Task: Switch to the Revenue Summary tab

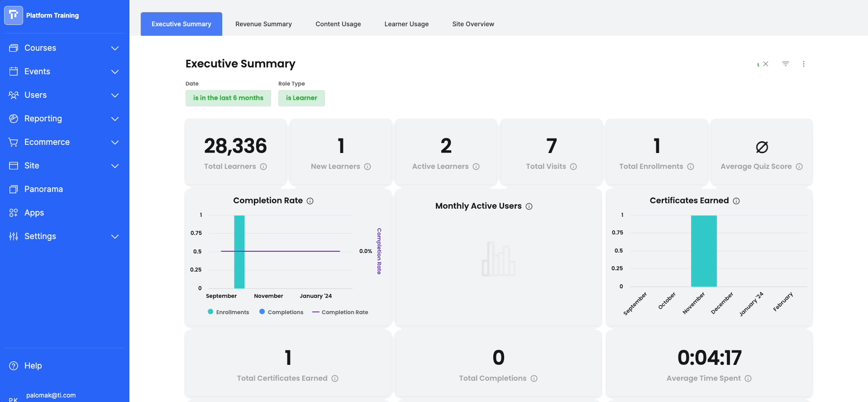Action: (x=263, y=24)
